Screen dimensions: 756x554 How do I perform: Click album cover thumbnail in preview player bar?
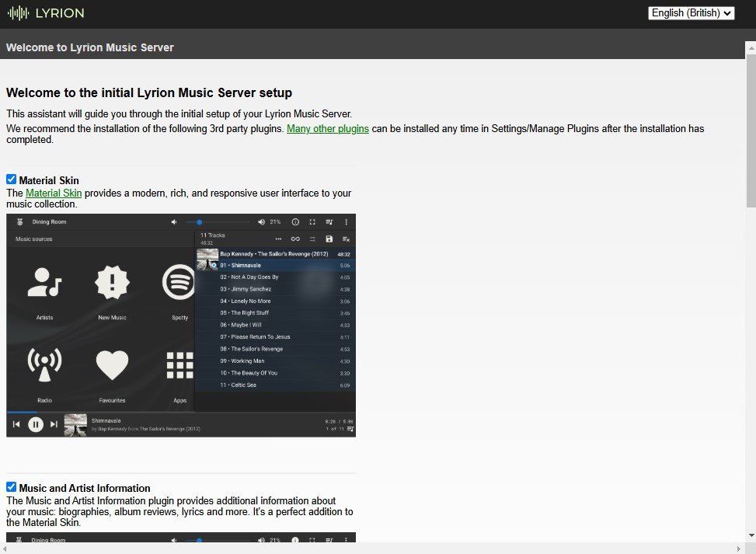click(75, 425)
